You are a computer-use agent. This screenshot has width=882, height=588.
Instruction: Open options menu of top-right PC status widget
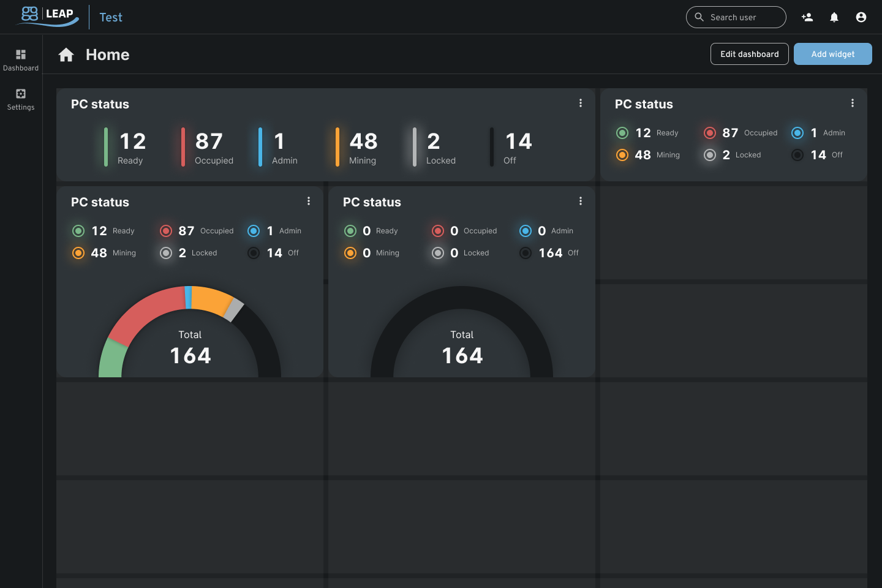pyautogui.click(x=853, y=104)
